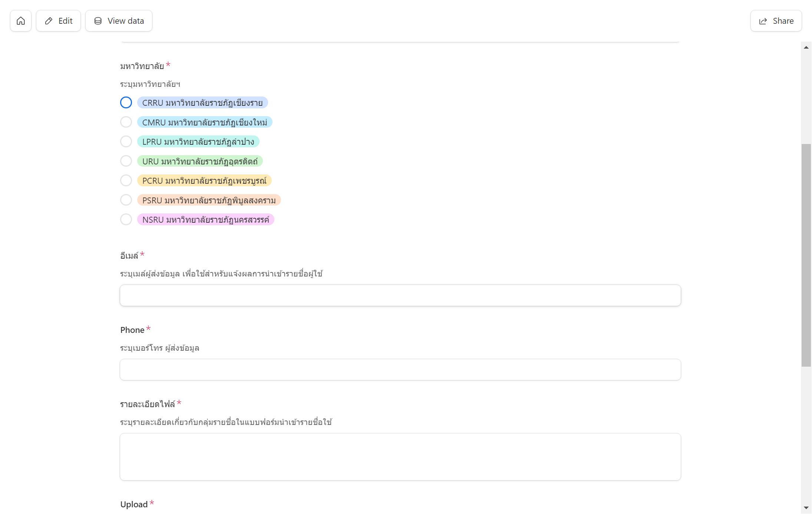Screen dimensions: 812x514
Task: Choose the LPRU radio button
Action: (x=126, y=141)
